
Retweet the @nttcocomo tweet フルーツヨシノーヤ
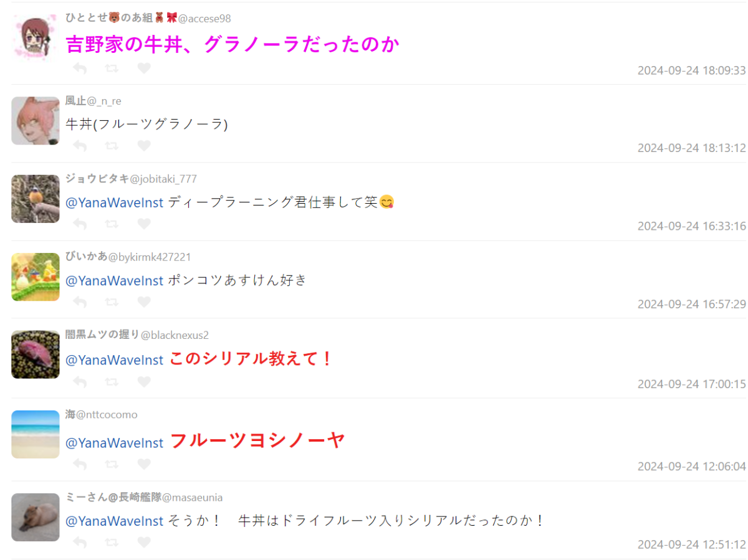click(x=112, y=464)
